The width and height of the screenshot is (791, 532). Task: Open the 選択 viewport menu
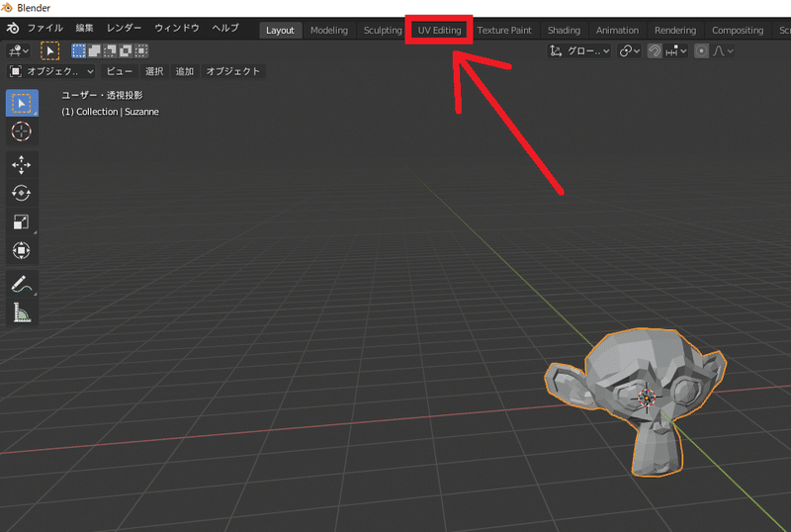tap(154, 71)
